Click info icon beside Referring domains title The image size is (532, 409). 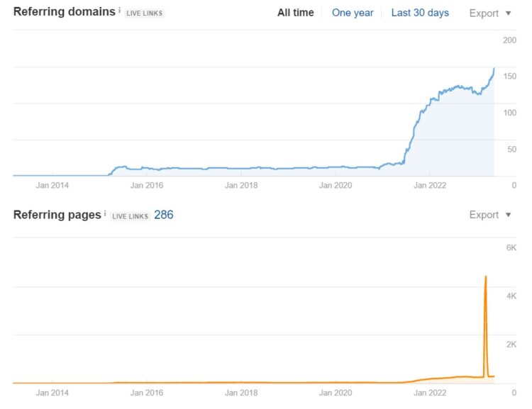click(119, 11)
